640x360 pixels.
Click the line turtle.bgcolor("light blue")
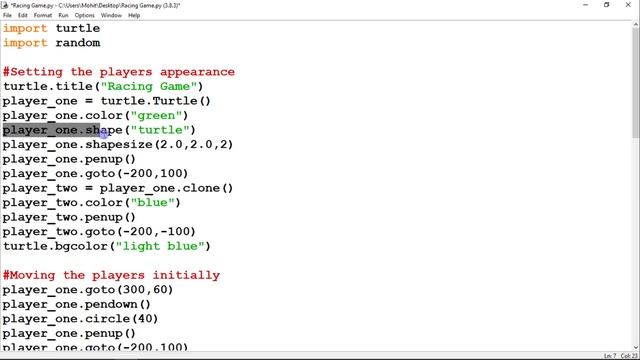click(x=107, y=246)
